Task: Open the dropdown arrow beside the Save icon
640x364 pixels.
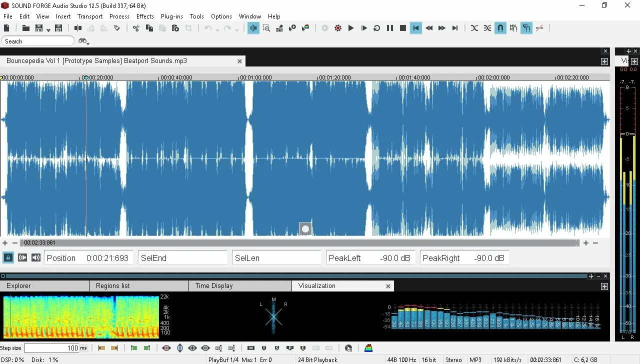Action: [48, 30]
